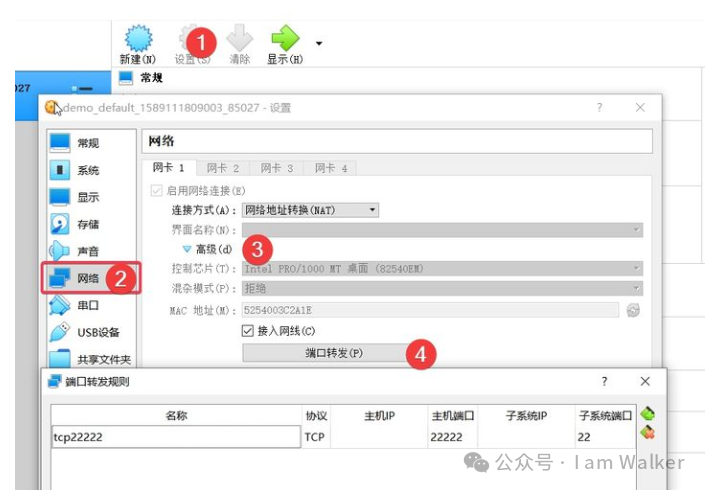The image size is (705, 490).
Task: Click the help button in port forwarding dialog
Action: (604, 381)
